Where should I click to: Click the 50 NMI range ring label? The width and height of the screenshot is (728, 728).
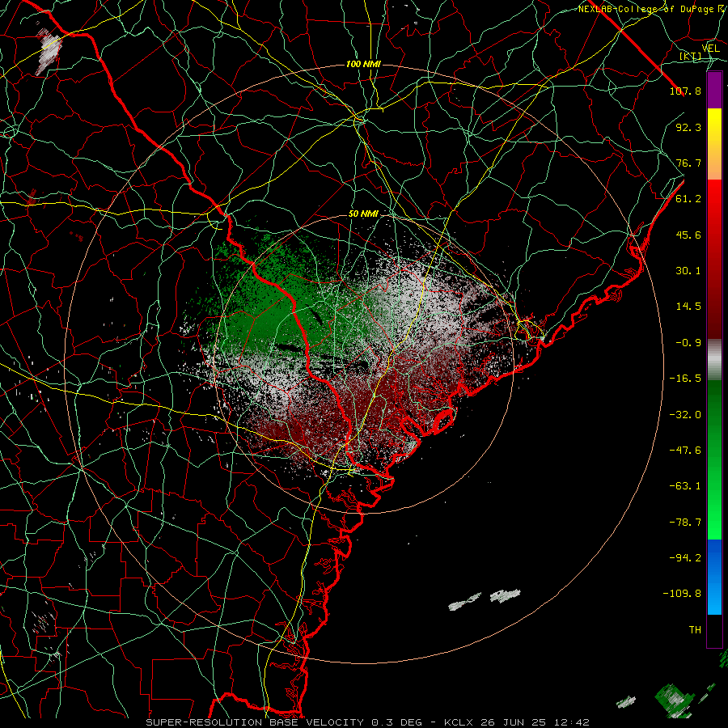coord(363,214)
